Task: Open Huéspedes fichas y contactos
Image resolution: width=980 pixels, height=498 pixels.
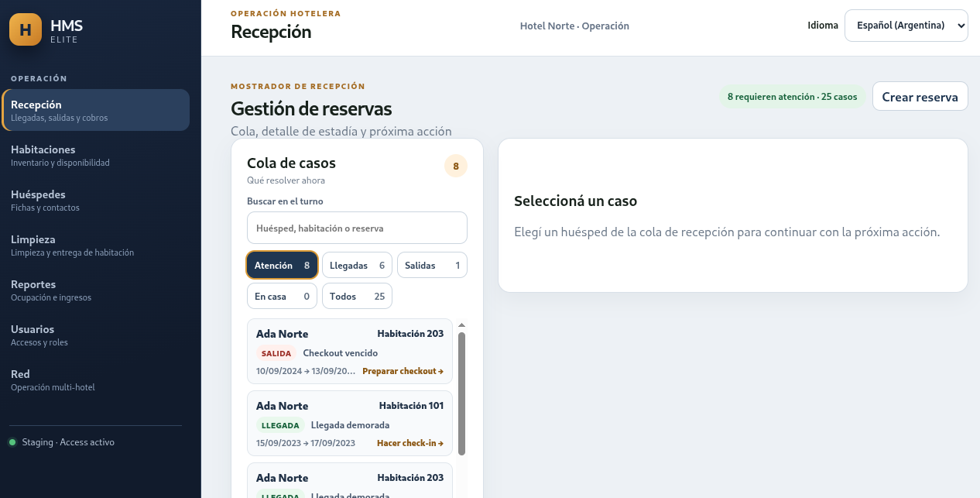Action: [x=96, y=200]
